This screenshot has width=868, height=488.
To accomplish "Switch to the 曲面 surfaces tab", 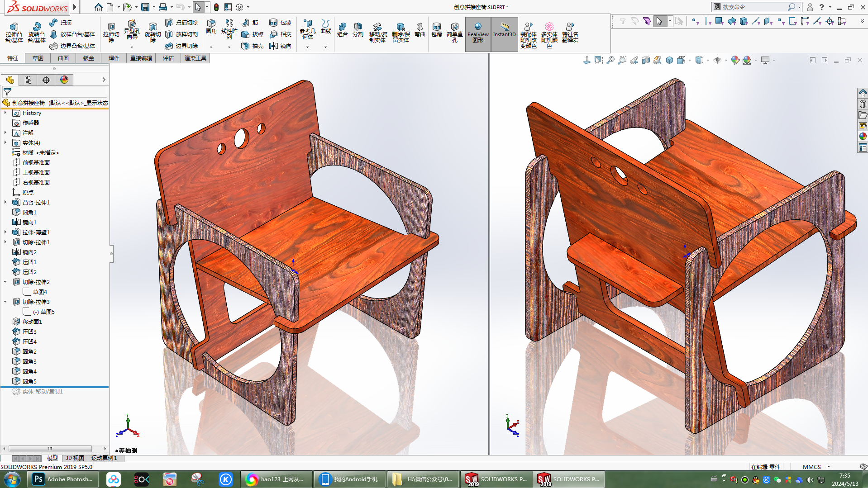I will point(63,58).
